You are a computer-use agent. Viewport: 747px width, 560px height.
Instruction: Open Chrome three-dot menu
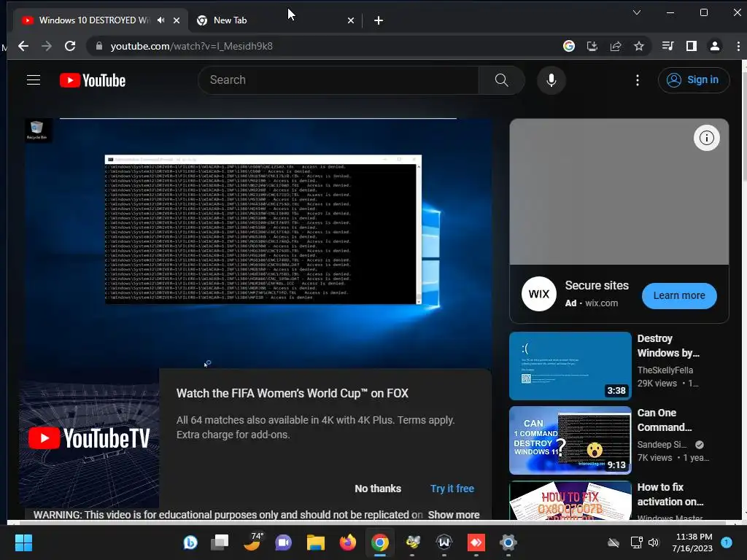pos(738,46)
